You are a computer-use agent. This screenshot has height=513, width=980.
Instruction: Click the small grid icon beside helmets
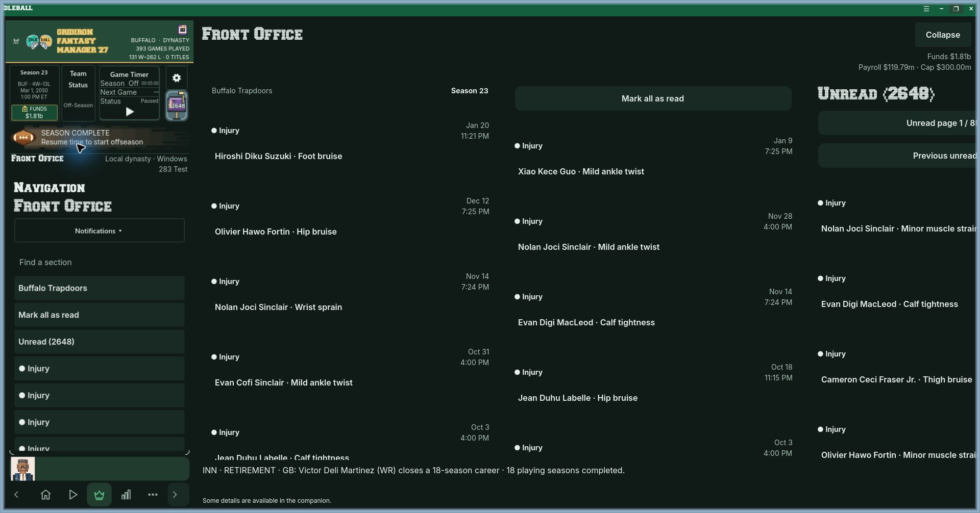(x=16, y=41)
